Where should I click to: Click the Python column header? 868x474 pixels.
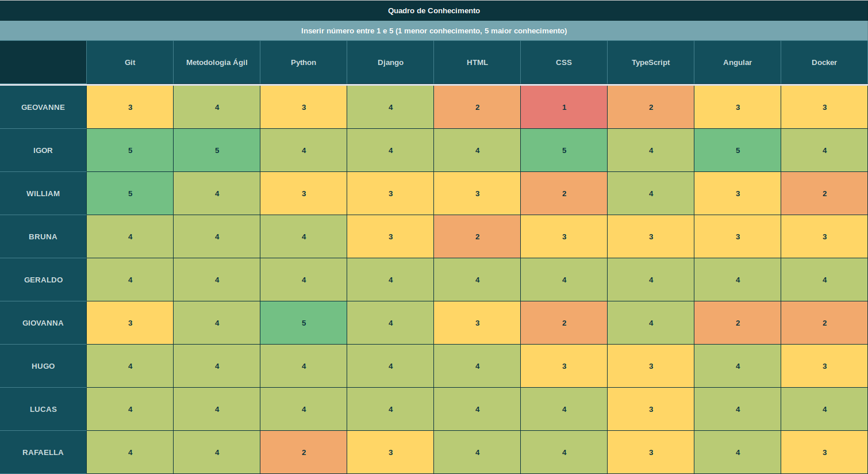304,62
